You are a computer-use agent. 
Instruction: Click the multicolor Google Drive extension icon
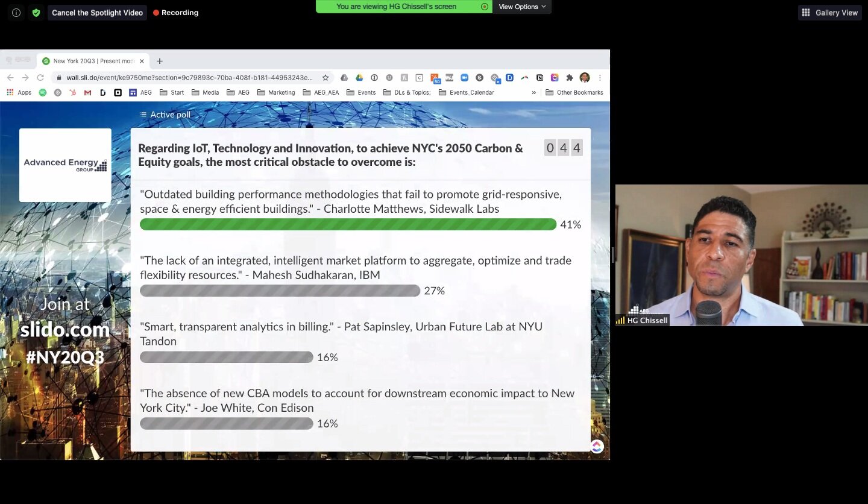pos(359,78)
